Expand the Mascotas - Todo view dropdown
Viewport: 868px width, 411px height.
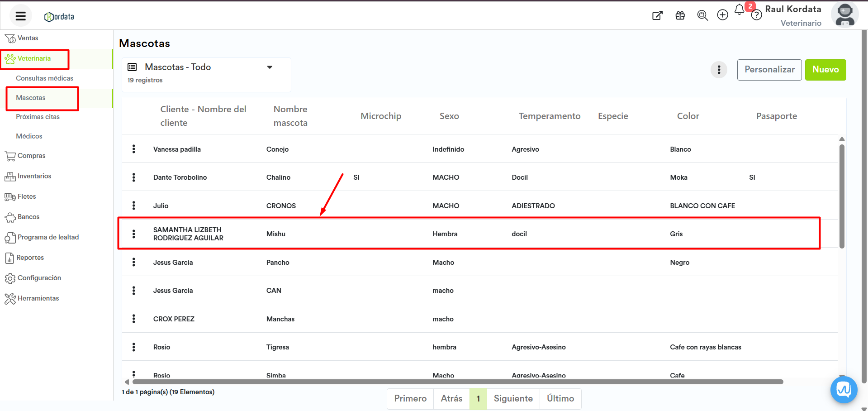click(x=270, y=67)
